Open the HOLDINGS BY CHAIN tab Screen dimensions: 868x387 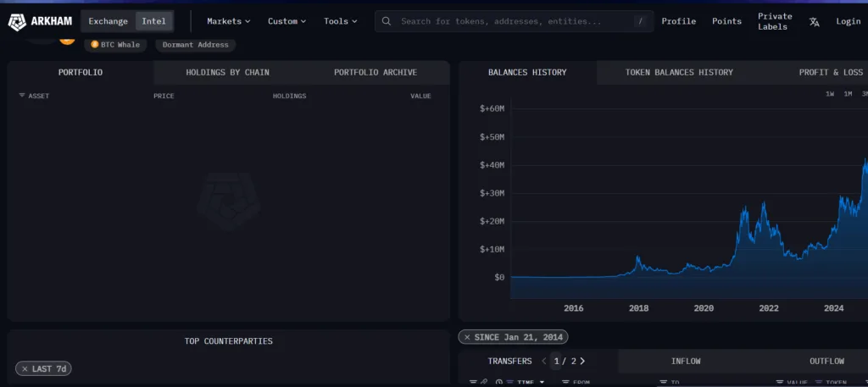pos(227,73)
